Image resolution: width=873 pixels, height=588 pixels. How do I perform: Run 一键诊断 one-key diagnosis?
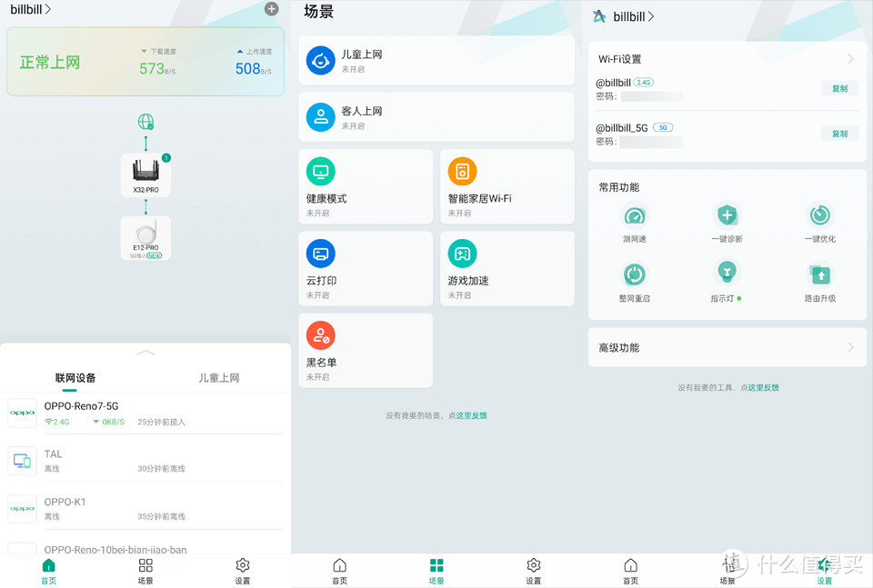tap(727, 218)
